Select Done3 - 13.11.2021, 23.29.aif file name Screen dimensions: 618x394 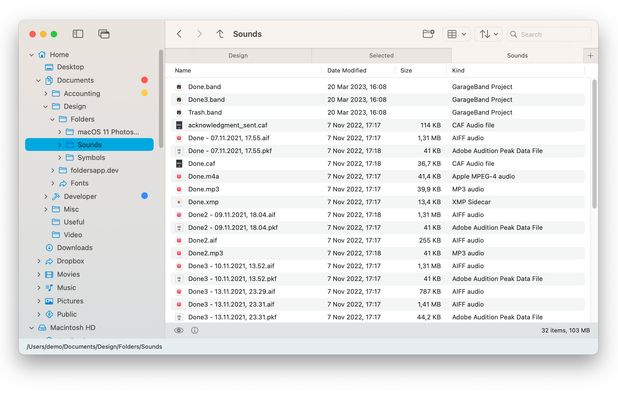(231, 292)
